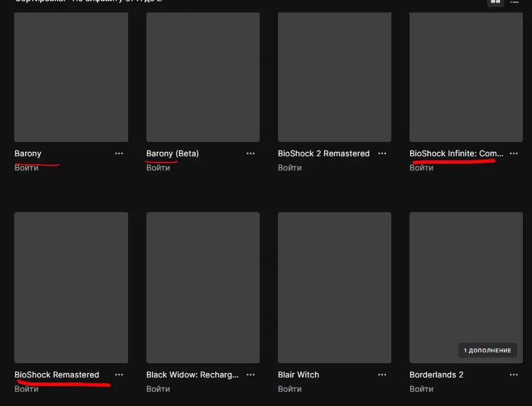
Task: Select the BioShock Remastered cover thumbnail
Action: (x=71, y=287)
